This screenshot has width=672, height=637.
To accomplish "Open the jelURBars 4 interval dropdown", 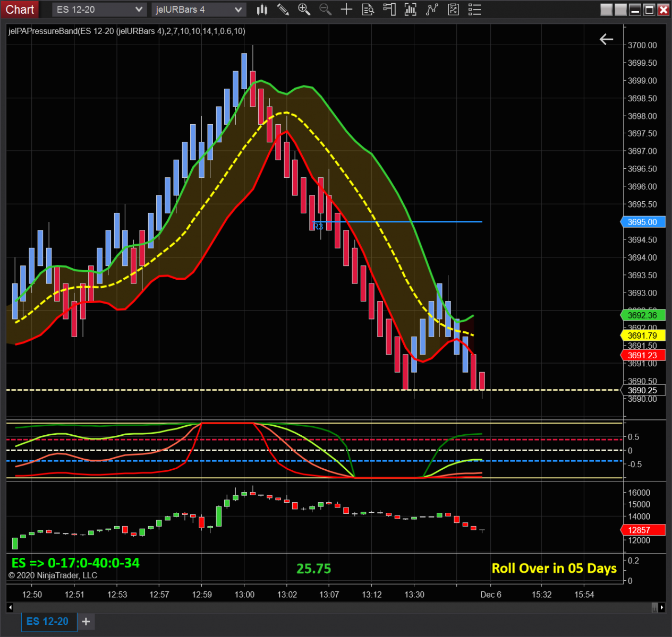I will tap(199, 10).
